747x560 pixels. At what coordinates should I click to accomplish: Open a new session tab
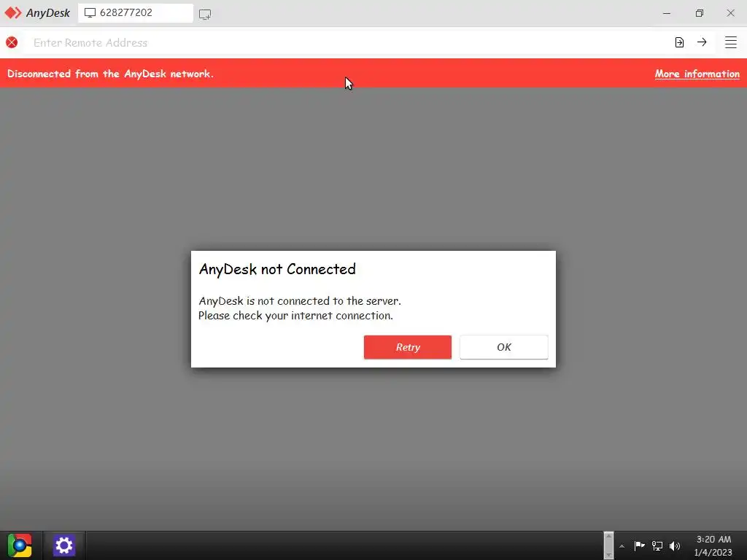pos(205,15)
